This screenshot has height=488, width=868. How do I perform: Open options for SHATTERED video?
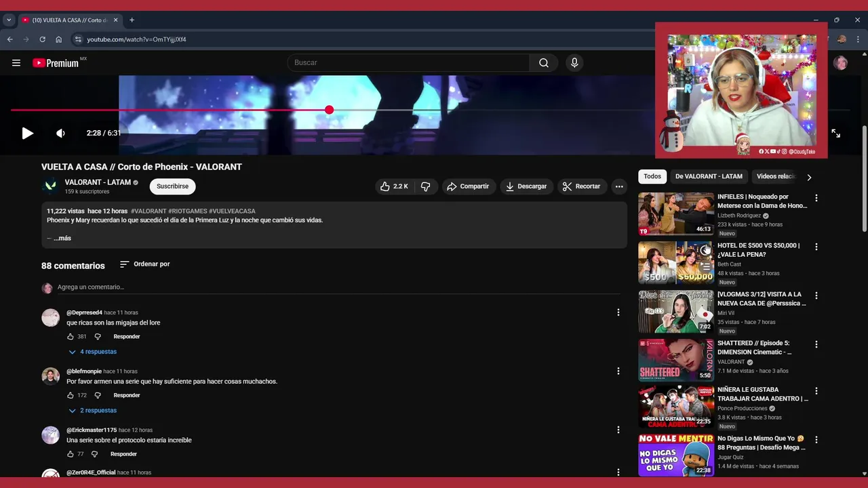click(x=816, y=344)
